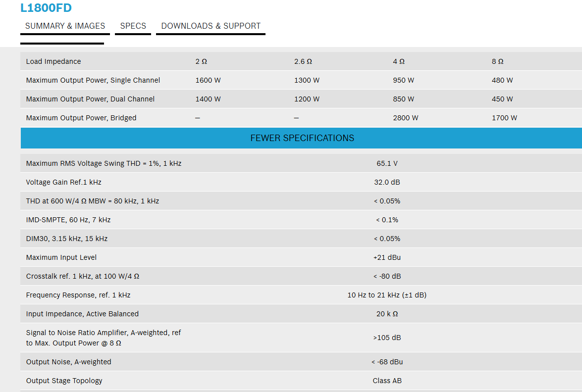Select the 1700 W bridged value
The image size is (582, 392).
[x=504, y=118]
